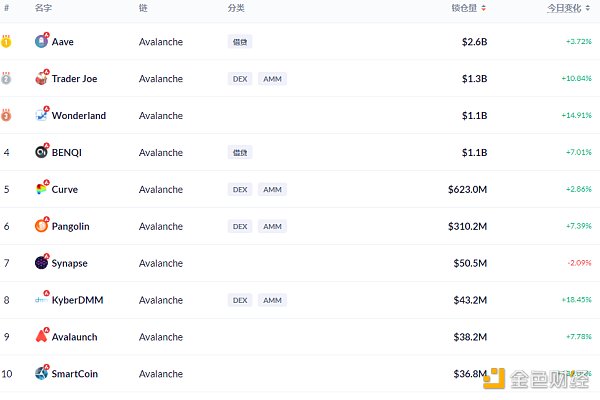Click the Aave protocol logo icon
The width and height of the screenshot is (600, 400).
point(41,42)
